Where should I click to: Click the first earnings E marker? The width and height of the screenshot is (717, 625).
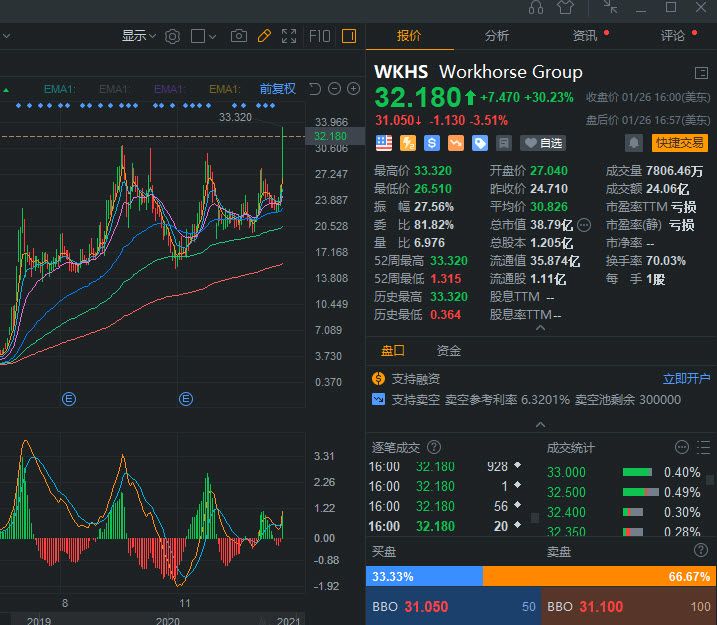pyautogui.click(x=69, y=399)
